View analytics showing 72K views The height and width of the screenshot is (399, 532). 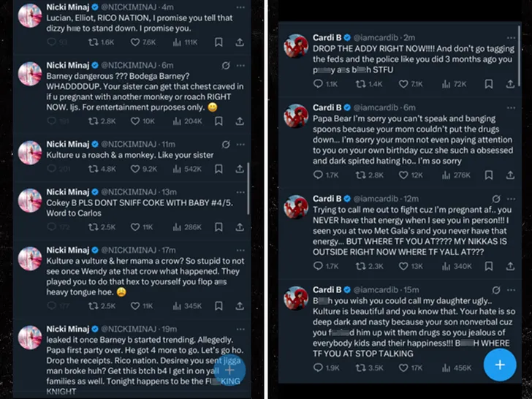point(455,84)
